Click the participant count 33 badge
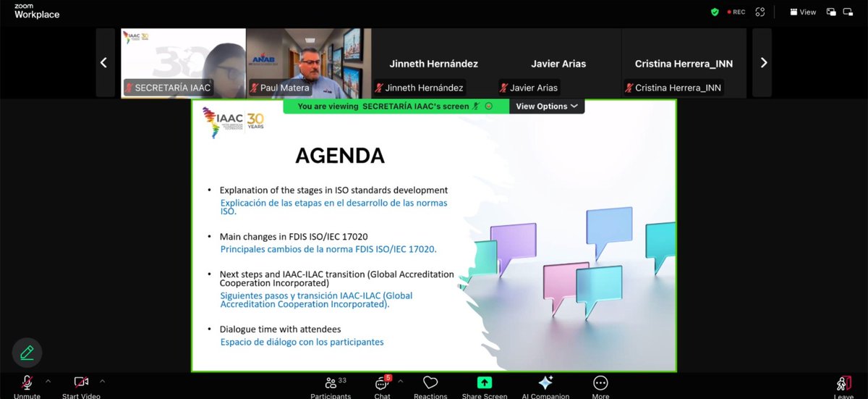The image size is (868, 399). [342, 379]
